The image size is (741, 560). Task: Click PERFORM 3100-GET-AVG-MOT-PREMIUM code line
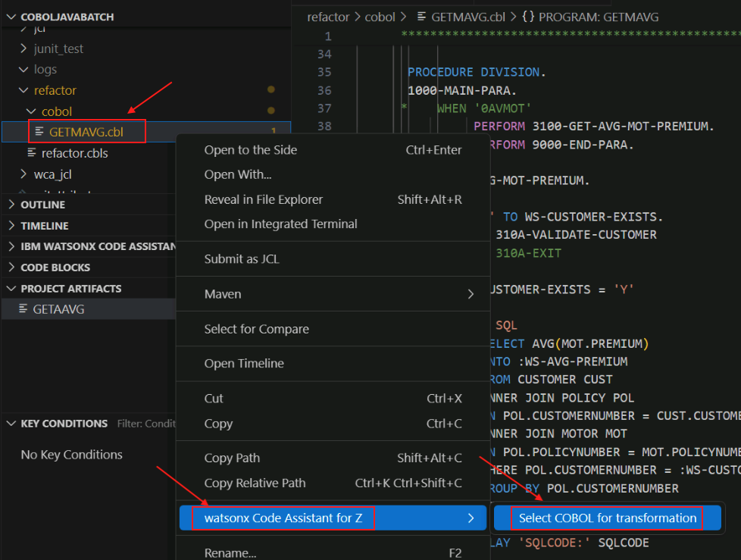[593, 127]
